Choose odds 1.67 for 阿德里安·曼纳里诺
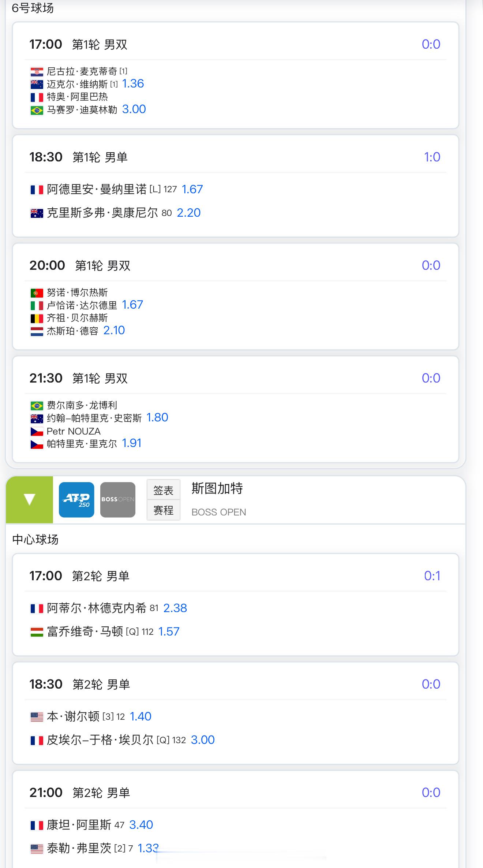 click(x=192, y=189)
